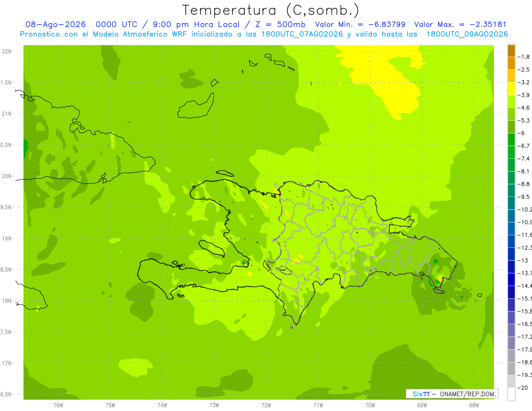532x411 pixels.
Task: Click the '-3.2' colorbar value
Action: [524, 82]
